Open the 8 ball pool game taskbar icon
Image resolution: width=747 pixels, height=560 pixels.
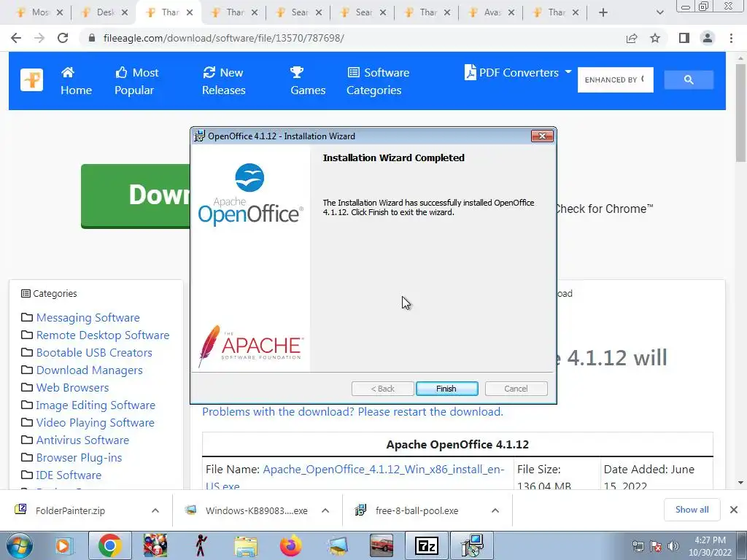(x=155, y=545)
